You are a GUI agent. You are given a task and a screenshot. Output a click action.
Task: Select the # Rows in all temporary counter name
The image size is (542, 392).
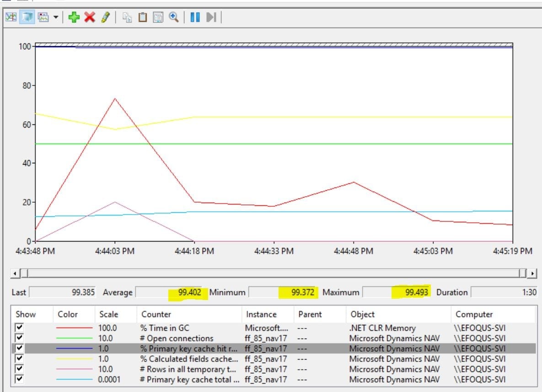[188, 369]
